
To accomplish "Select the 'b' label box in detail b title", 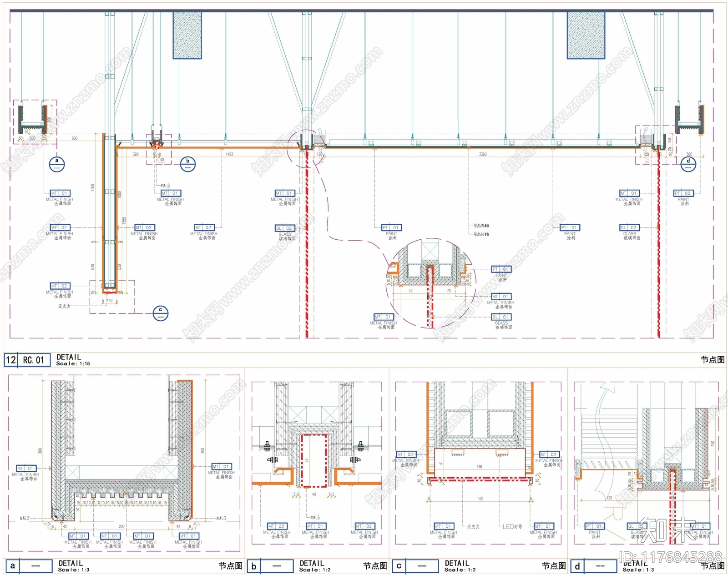I will coord(254,566).
